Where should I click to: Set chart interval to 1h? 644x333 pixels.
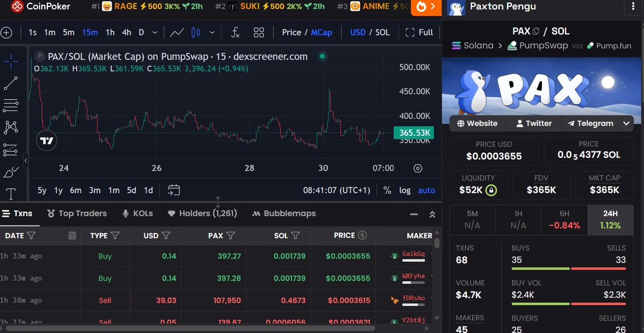coord(110,33)
